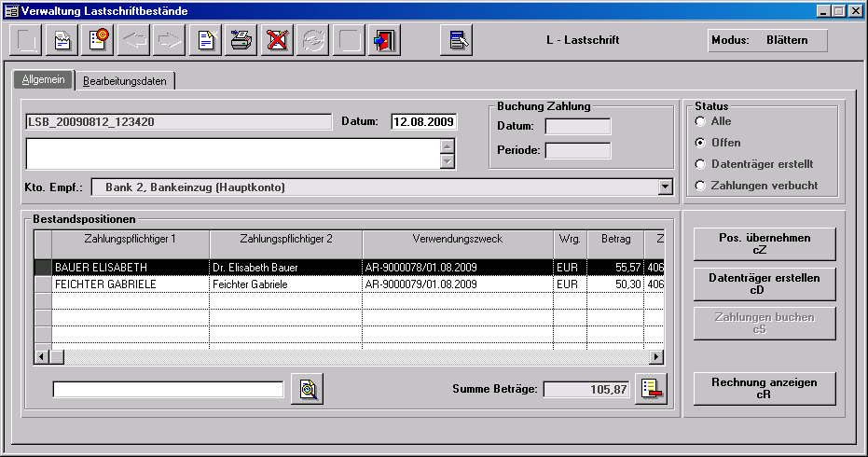This screenshot has width=868, height=457.
Task: Select the FEICHTER GABRIELE table row
Action: 131,284
